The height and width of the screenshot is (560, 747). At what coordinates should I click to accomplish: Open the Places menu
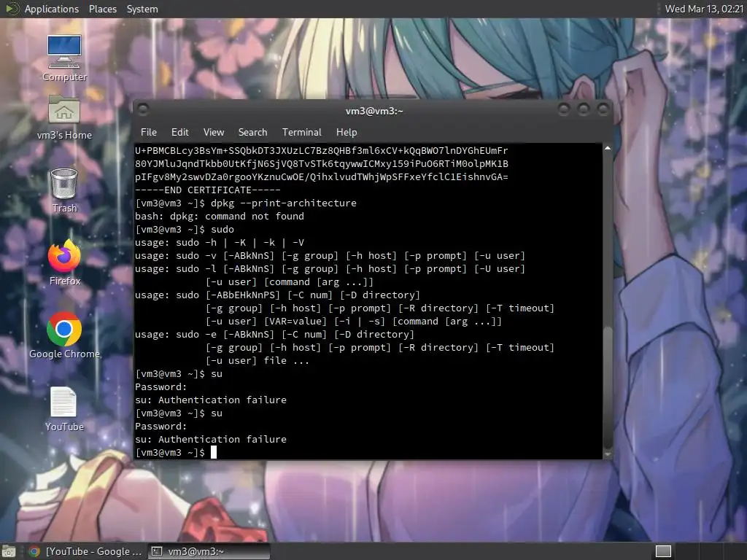point(103,9)
